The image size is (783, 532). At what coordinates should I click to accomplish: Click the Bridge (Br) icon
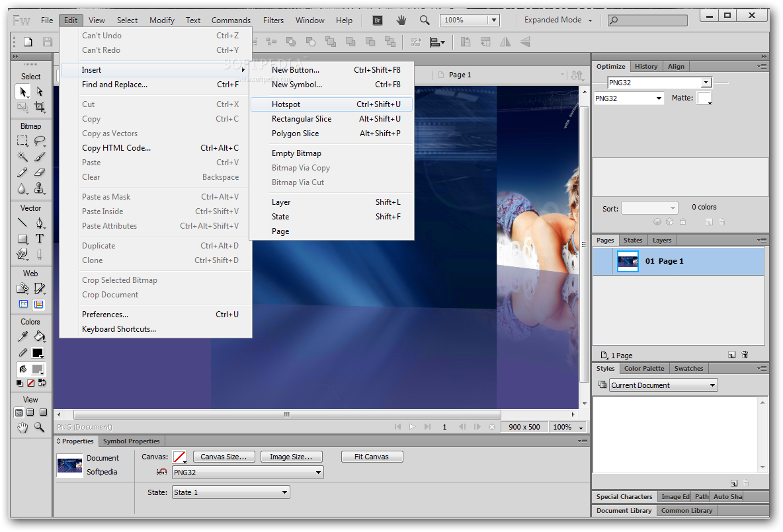pos(378,20)
